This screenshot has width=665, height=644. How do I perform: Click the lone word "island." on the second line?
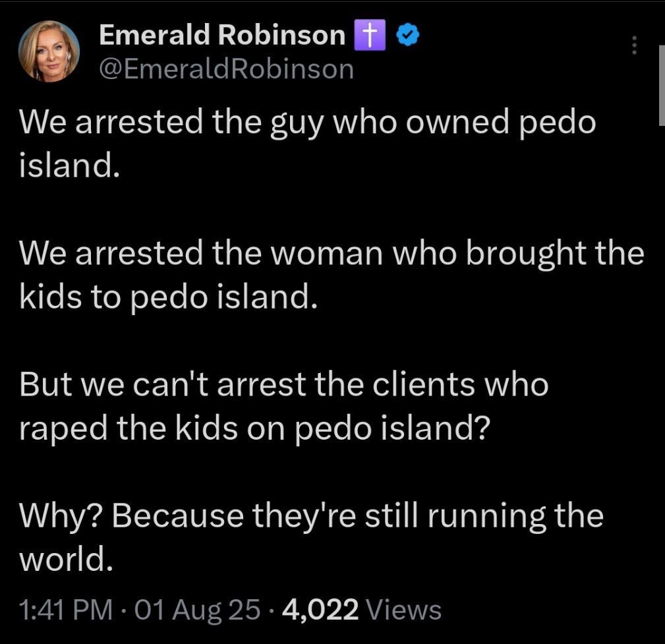(69, 167)
